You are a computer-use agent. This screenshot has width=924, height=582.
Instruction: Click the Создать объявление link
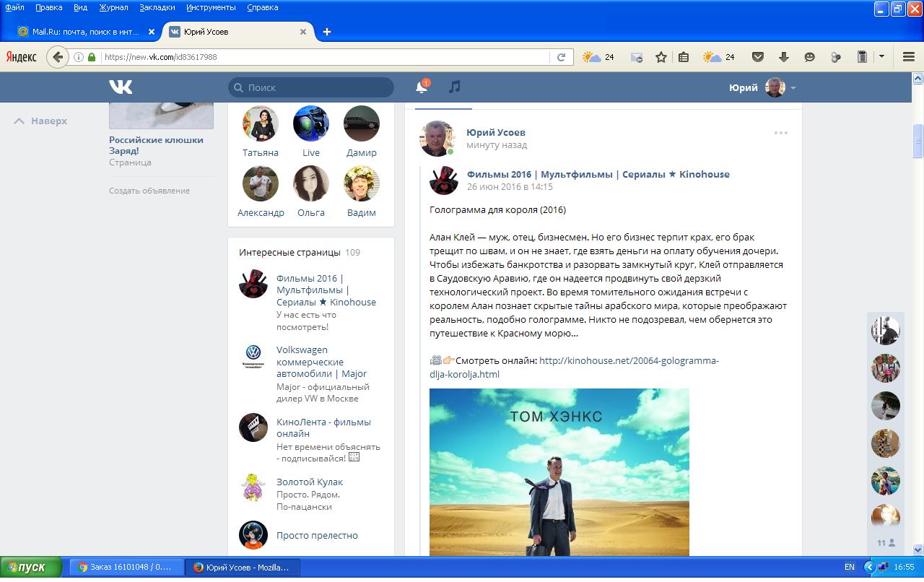[x=149, y=191]
